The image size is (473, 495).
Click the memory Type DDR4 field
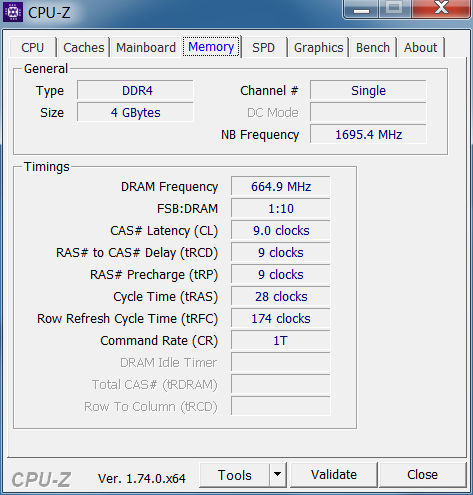135,90
